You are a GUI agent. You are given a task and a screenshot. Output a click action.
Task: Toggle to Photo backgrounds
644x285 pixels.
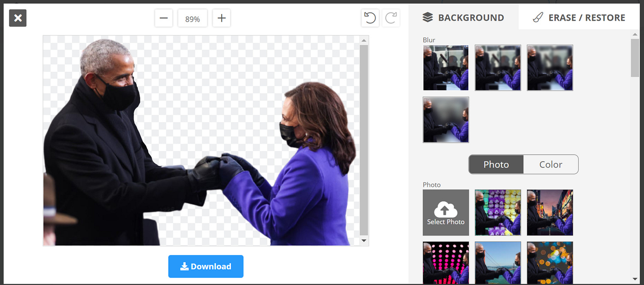tap(496, 164)
